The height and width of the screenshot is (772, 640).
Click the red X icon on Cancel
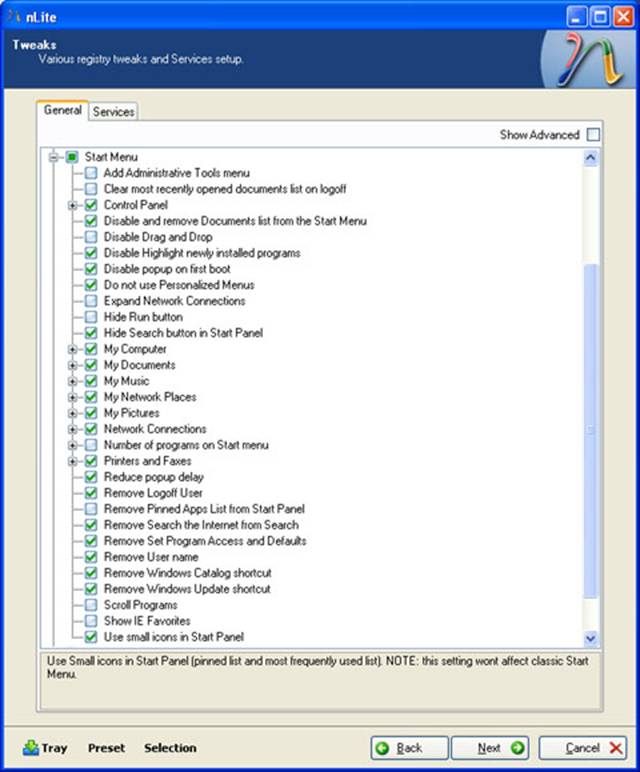(616, 748)
